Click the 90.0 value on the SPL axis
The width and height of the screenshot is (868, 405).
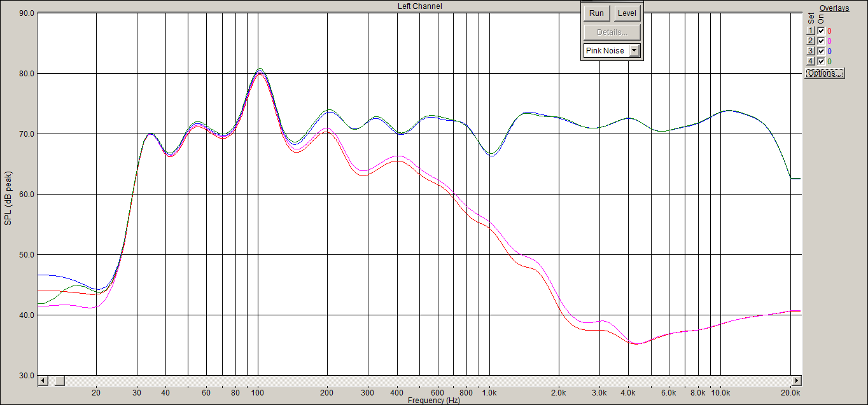click(x=27, y=13)
